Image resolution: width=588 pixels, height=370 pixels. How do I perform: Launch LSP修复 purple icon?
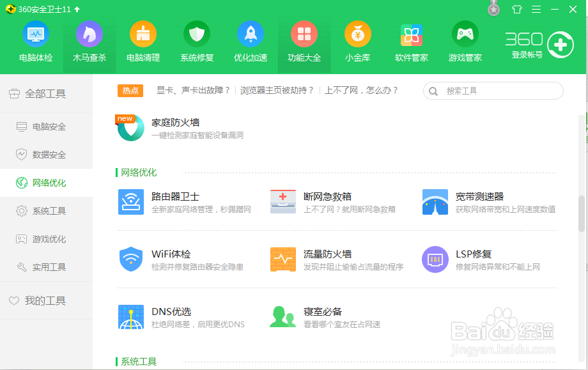[x=435, y=259]
